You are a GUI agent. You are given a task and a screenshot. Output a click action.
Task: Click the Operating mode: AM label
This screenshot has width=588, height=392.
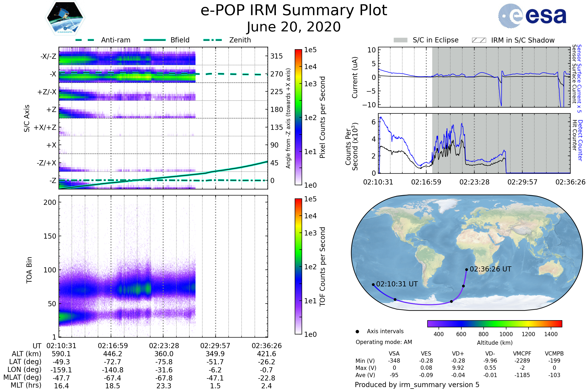coord(384,342)
